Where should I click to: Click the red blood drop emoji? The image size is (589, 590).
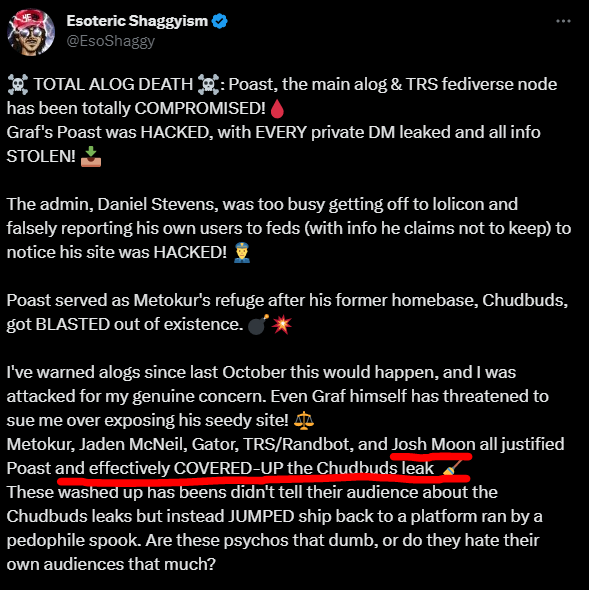coord(277,109)
